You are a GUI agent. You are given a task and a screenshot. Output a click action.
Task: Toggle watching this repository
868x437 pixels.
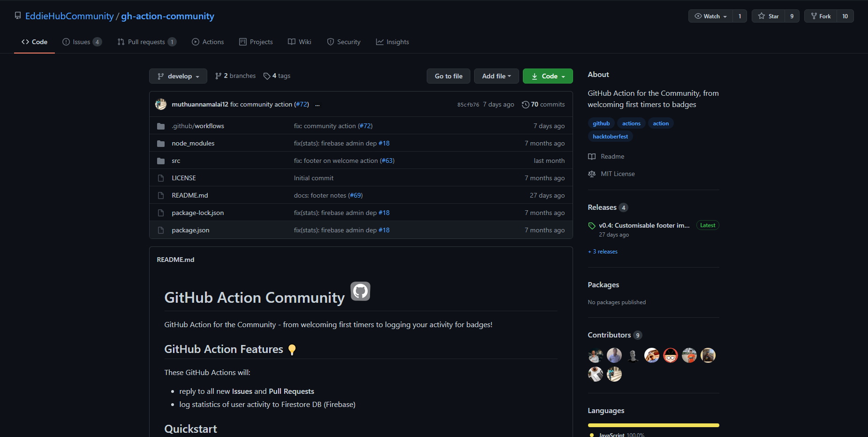coord(708,15)
